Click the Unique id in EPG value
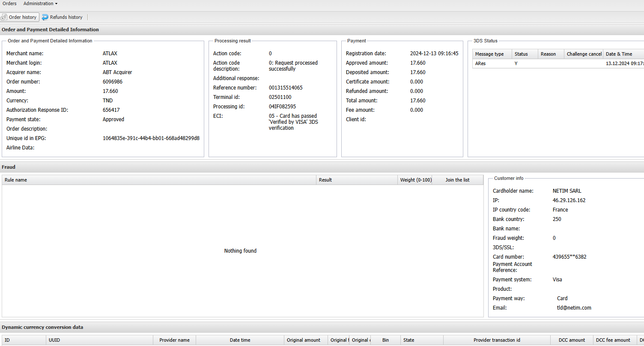644x346 pixels. click(x=151, y=138)
